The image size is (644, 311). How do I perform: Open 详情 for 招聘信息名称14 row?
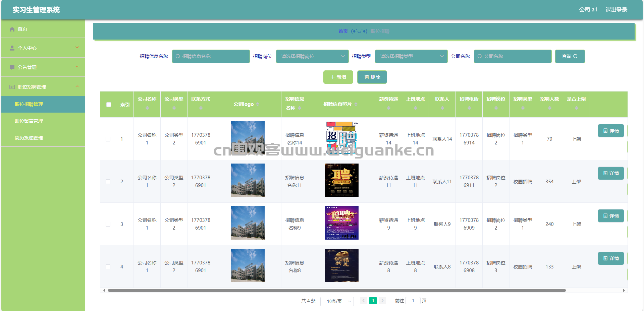point(611,131)
